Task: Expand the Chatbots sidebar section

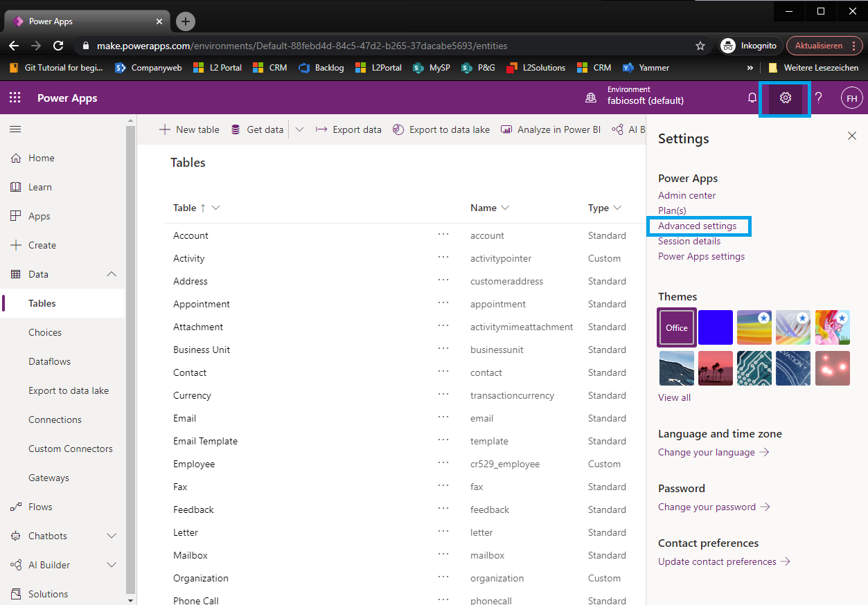Action: [112, 536]
